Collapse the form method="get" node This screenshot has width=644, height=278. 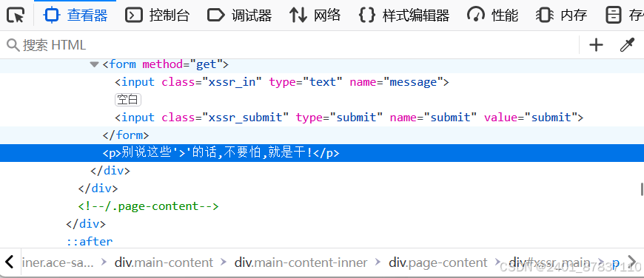click(x=95, y=64)
